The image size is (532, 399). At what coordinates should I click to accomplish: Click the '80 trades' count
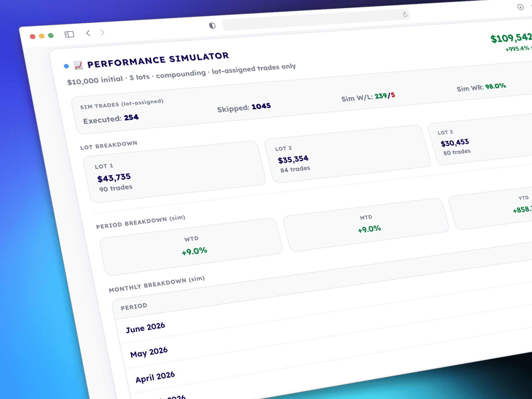[457, 152]
